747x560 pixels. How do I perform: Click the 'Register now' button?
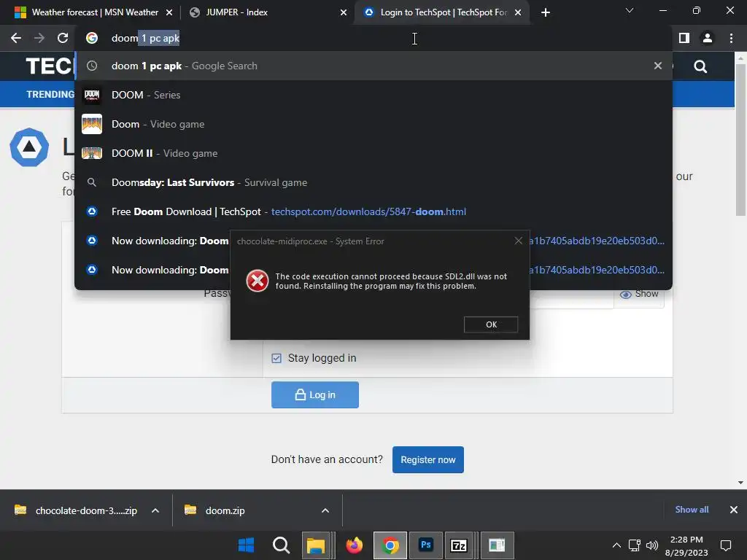tap(427, 459)
